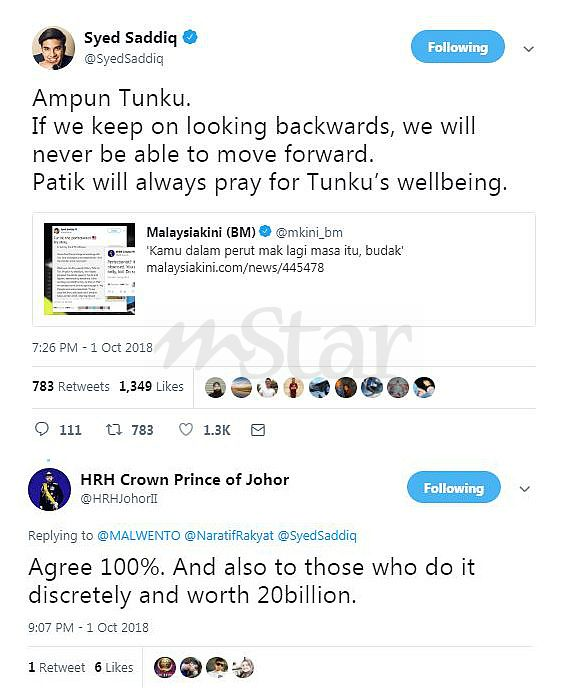Open Syed Saddiq's profile avatar

(x=54, y=48)
